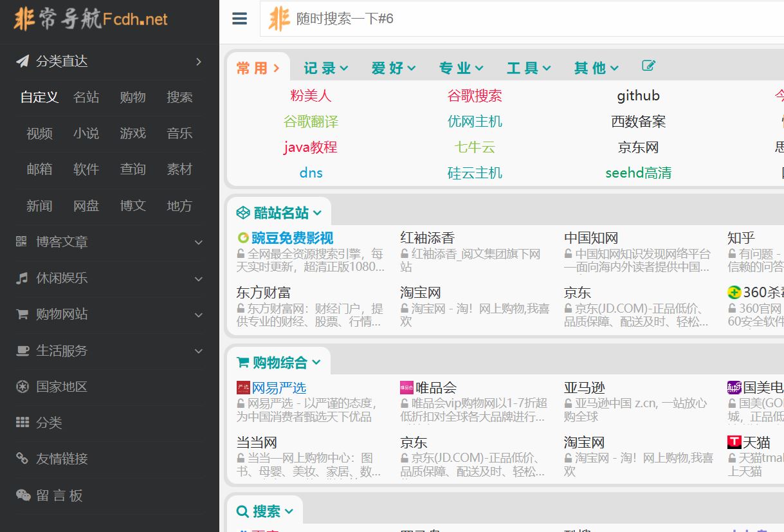This screenshot has width=784, height=532.
Task: Expand the 生活服务 sidebar chevron
Action: point(199,351)
